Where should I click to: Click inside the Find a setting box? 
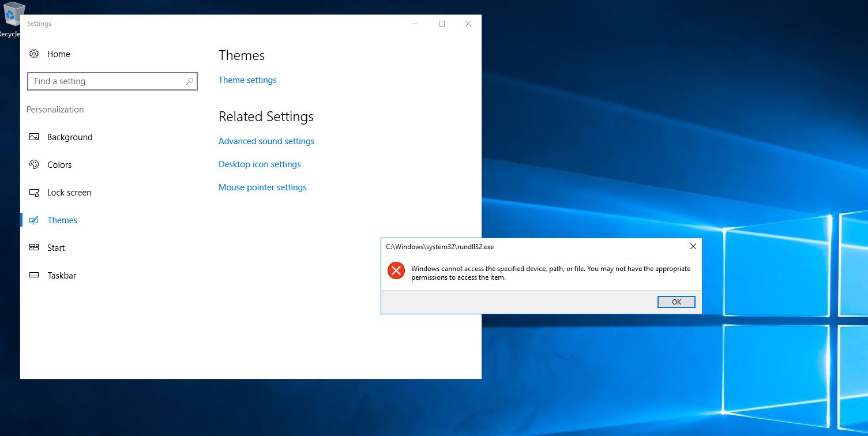coord(104,81)
